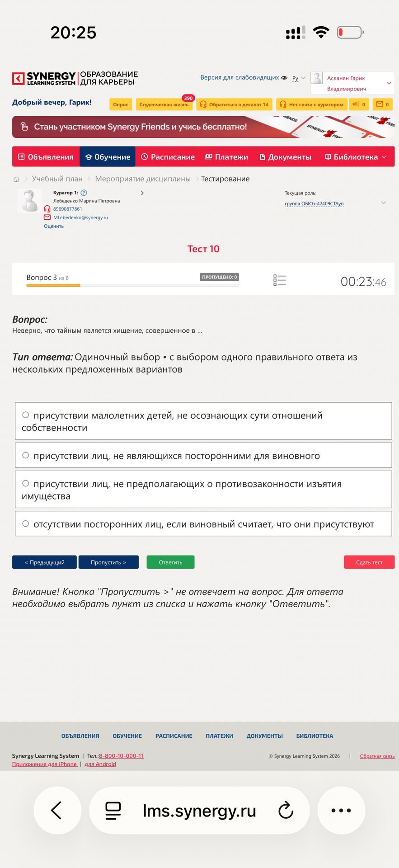Toggle the visually impaired version eye icon
This screenshot has height=868, width=399.
tap(284, 78)
